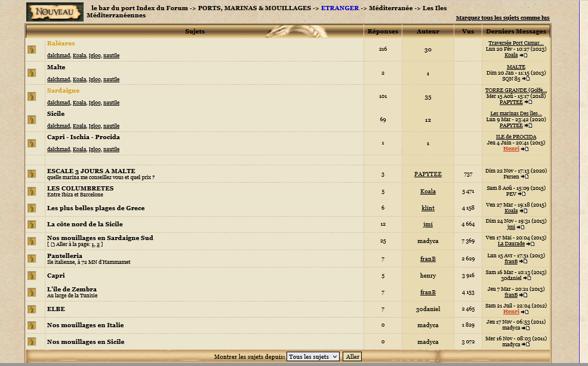
Task: Go to latest post icon beside La Daurade
Action: tap(530, 244)
